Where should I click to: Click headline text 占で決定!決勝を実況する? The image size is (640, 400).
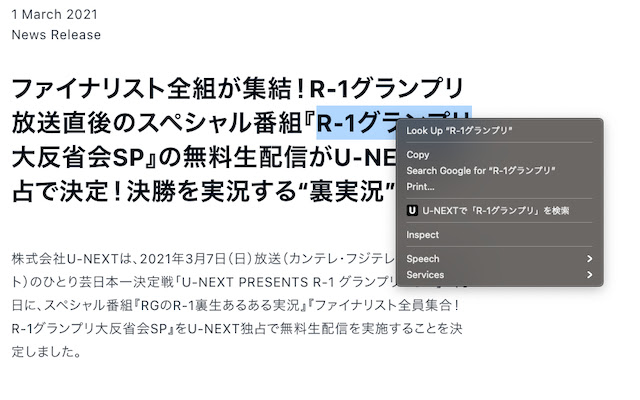155,191
